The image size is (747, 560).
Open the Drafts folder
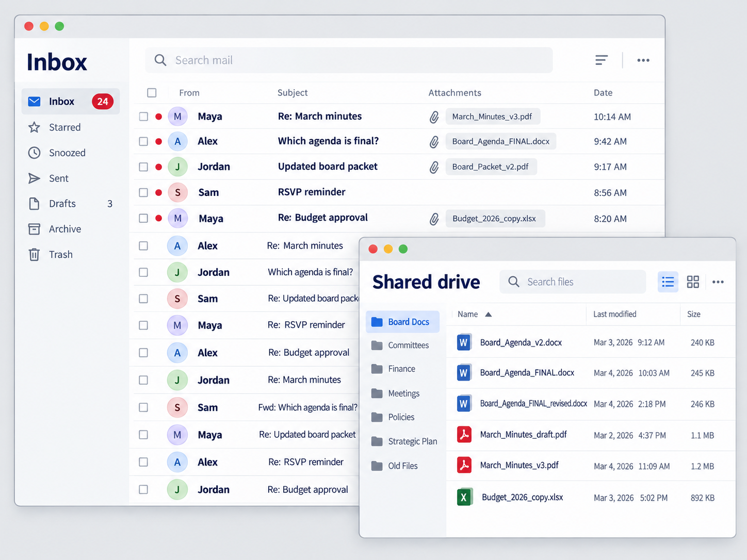(x=71, y=204)
